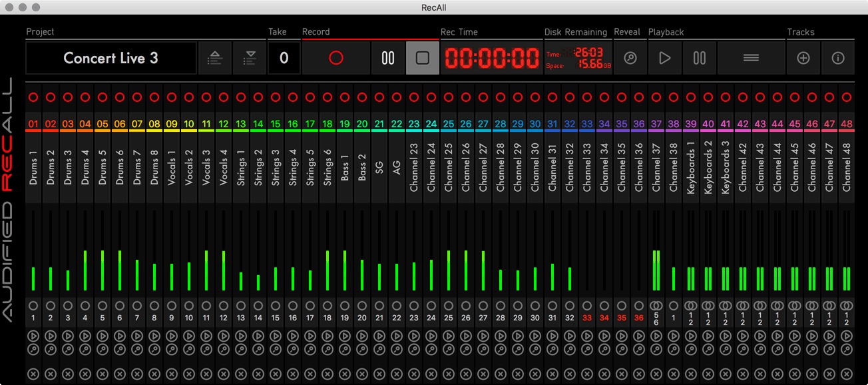
Task: Arm the Vocals 2 track for recording
Action: [x=188, y=97]
